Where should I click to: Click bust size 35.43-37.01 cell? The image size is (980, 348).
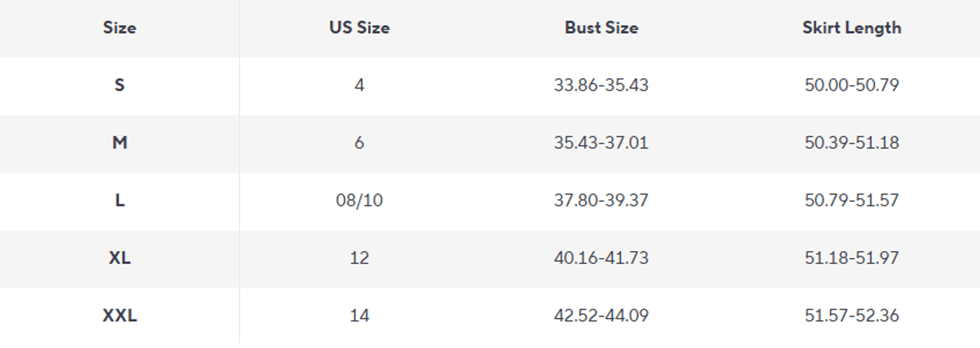click(x=602, y=143)
